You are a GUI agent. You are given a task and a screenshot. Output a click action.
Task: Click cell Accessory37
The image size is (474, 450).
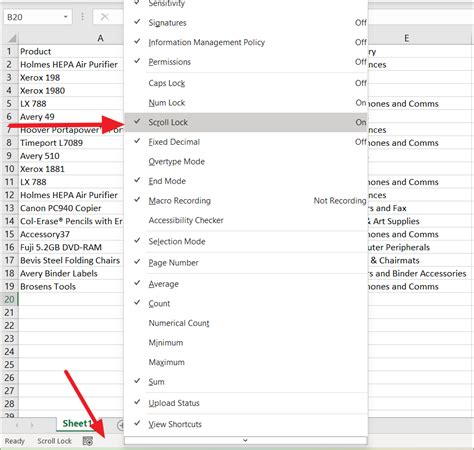pyautogui.click(x=71, y=234)
